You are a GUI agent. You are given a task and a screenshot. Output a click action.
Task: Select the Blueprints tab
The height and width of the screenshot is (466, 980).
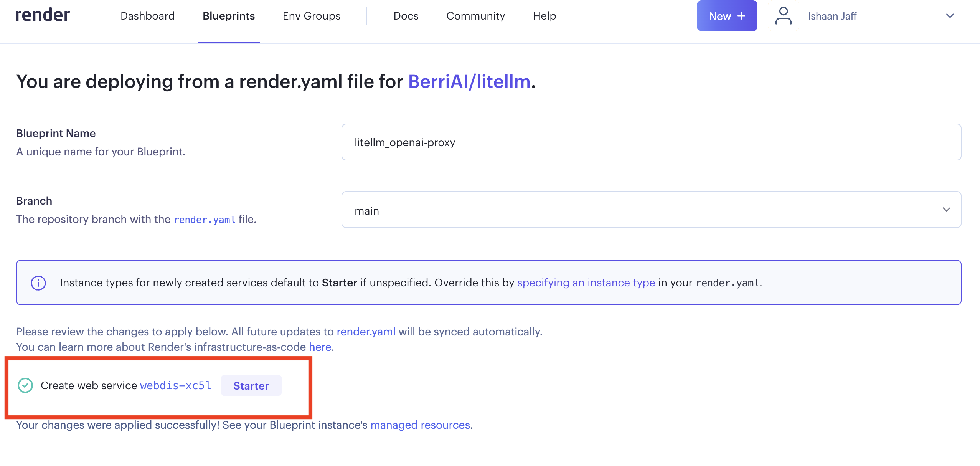pos(229,16)
